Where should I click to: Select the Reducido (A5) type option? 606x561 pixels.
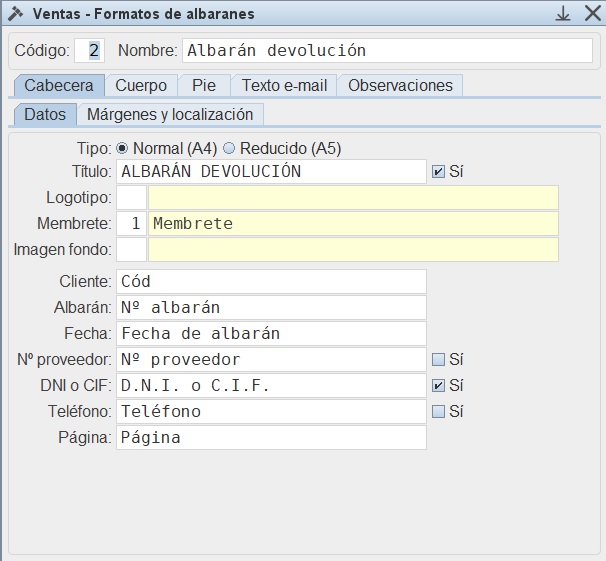click(x=229, y=148)
